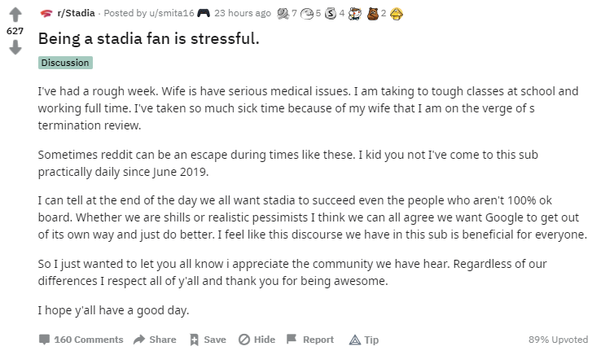Click the yellow arrow-up award icon
This screenshot has height=364, width=601.
[x=397, y=14]
